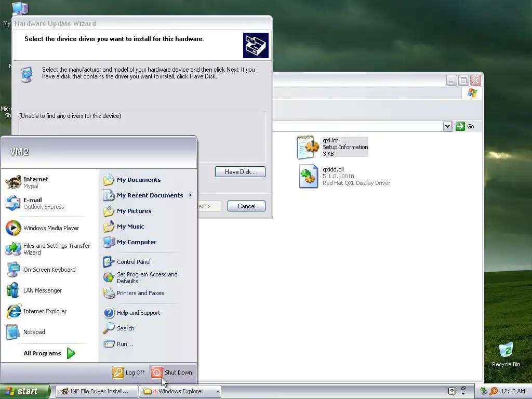This screenshot has width=532, height=399.
Task: Click Log Off button
Action: click(129, 373)
